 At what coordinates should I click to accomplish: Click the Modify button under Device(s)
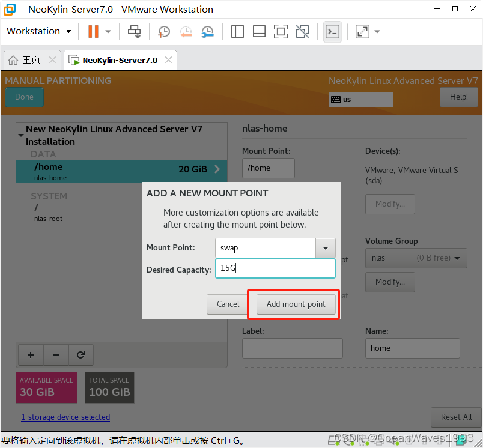pyautogui.click(x=390, y=204)
